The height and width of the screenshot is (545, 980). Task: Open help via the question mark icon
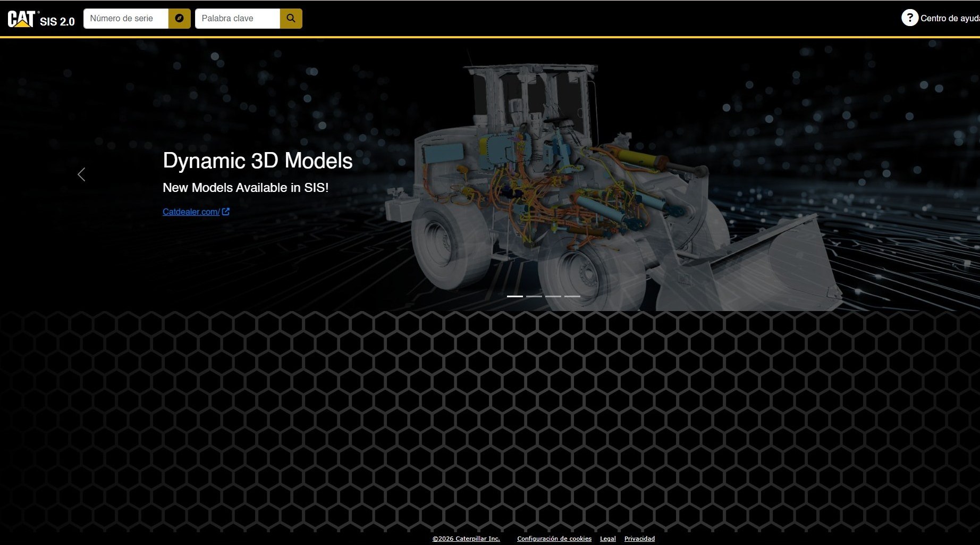[x=909, y=18]
